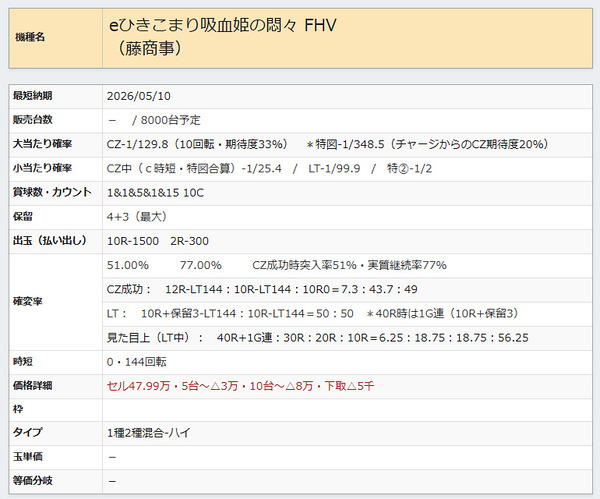The image size is (600, 499).
Task: Select the 保留 row label
Action: 23,216
